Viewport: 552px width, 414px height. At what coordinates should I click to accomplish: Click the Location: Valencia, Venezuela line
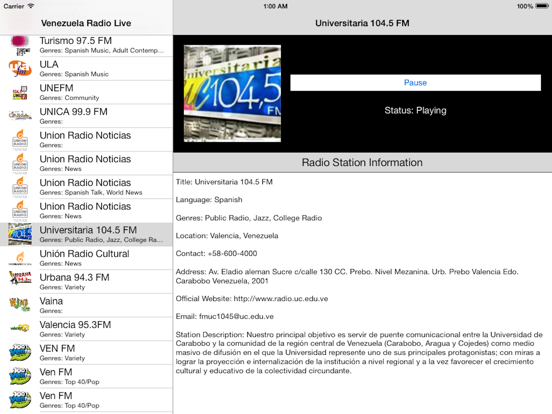[227, 236]
